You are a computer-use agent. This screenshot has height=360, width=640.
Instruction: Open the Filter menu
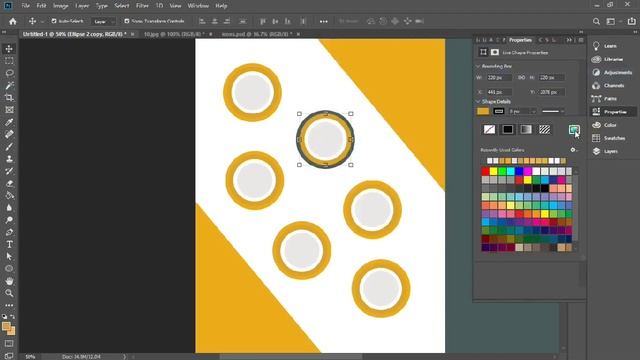(142, 6)
